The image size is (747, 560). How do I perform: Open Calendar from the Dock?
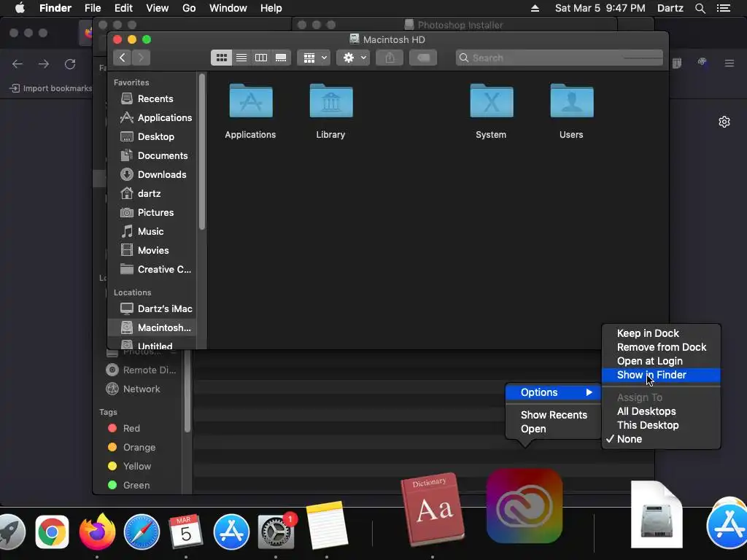[x=186, y=532]
